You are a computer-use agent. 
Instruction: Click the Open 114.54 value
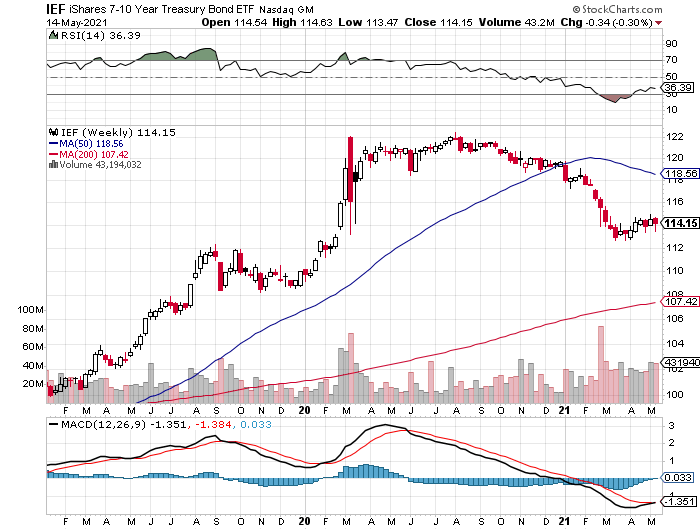(x=234, y=22)
